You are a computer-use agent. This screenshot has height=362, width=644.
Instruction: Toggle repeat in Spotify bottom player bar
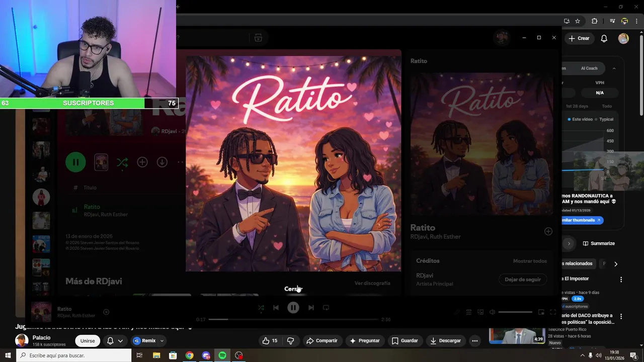[326, 308]
